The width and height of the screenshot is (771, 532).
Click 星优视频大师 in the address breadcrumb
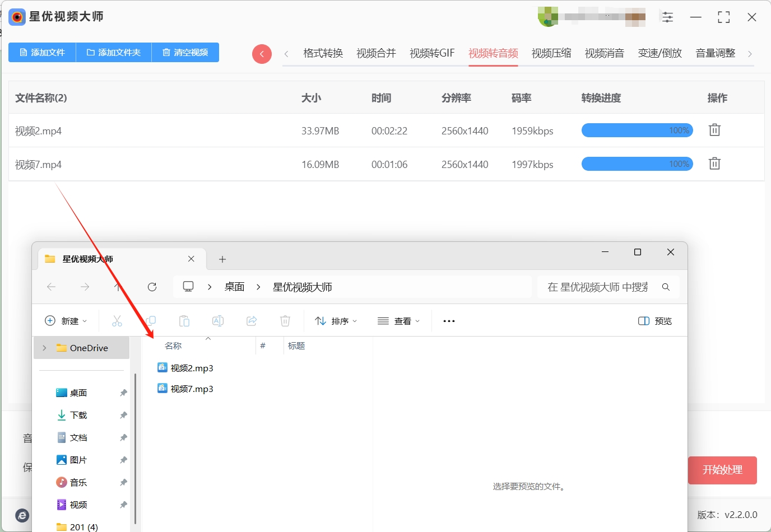302,287
